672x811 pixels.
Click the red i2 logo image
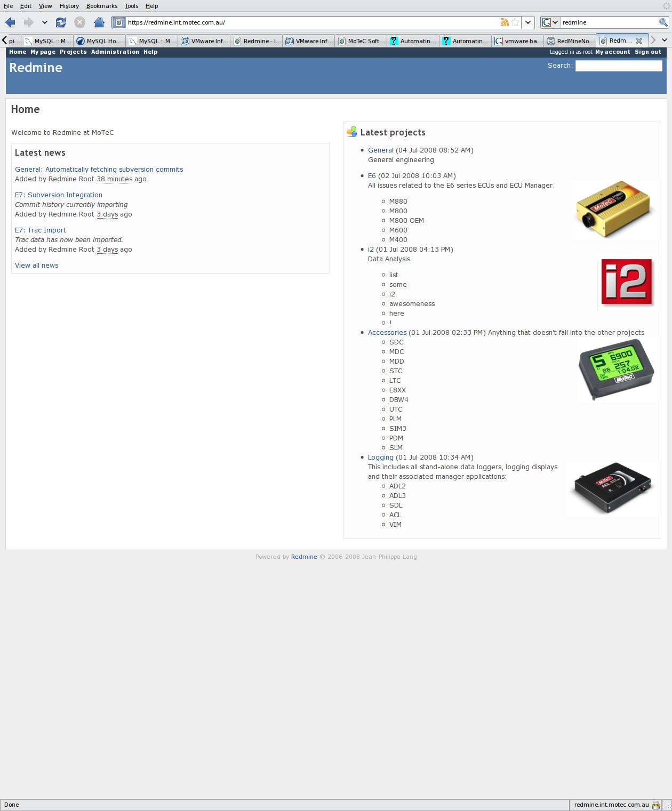click(627, 283)
